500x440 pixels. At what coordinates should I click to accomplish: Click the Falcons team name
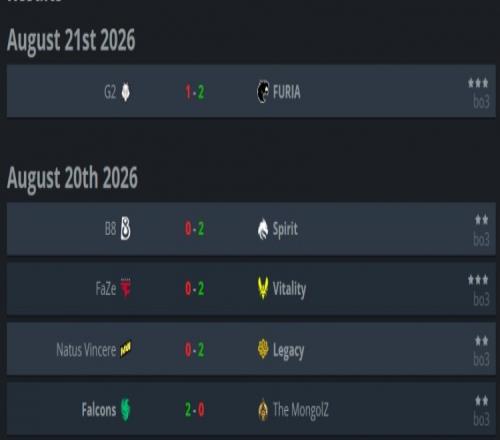(x=99, y=409)
